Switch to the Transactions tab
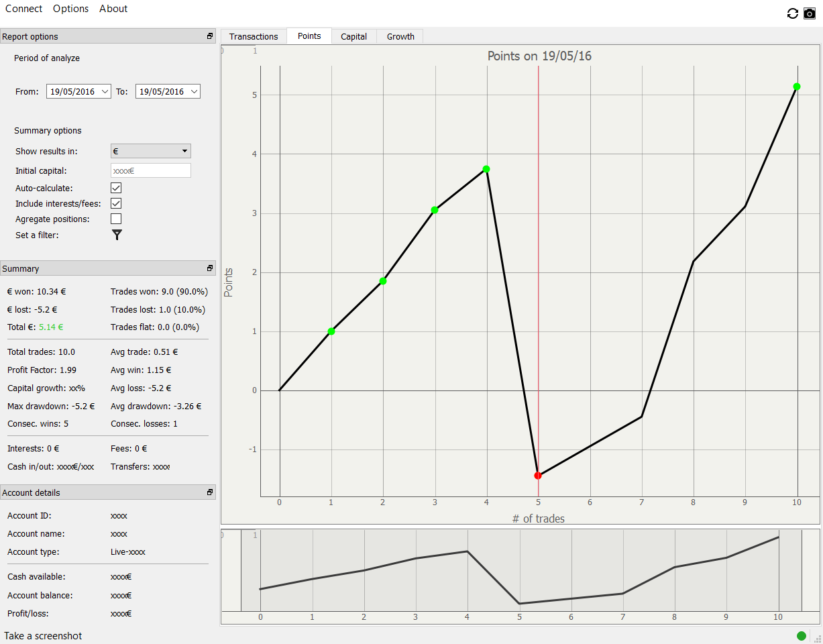The image size is (823, 644). point(254,37)
